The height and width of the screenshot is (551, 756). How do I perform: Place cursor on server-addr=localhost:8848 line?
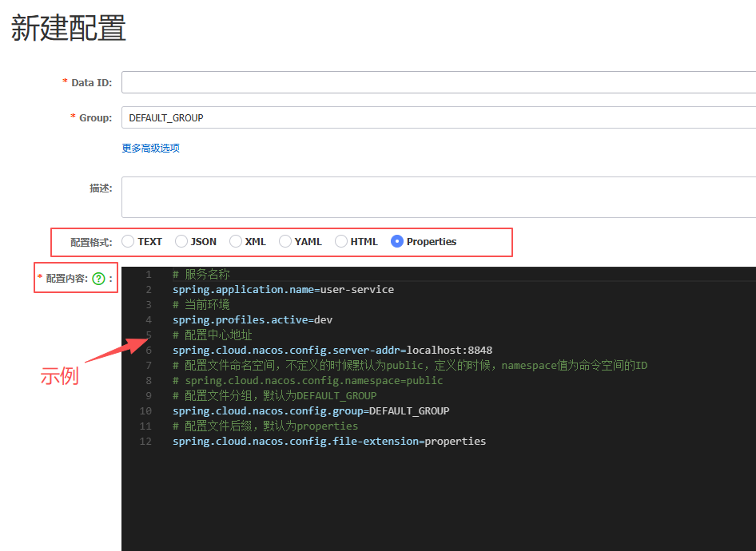pos(332,350)
